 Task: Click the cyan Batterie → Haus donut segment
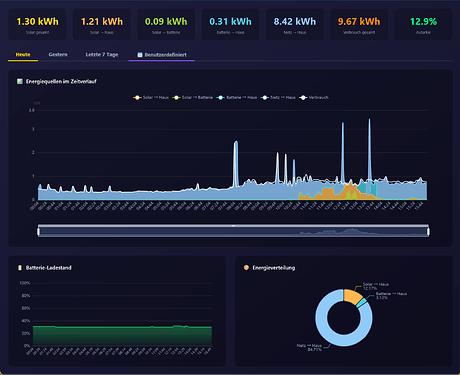[361, 303]
